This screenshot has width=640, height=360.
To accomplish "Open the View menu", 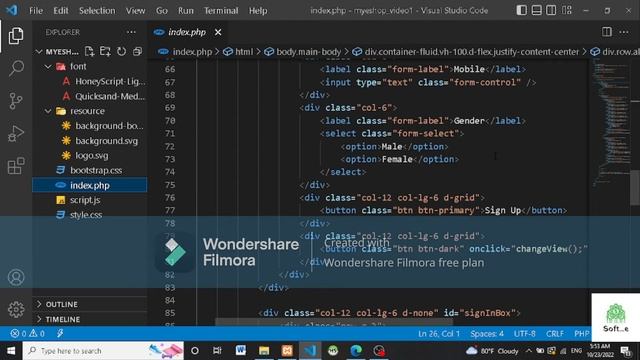I will tap(136, 11).
